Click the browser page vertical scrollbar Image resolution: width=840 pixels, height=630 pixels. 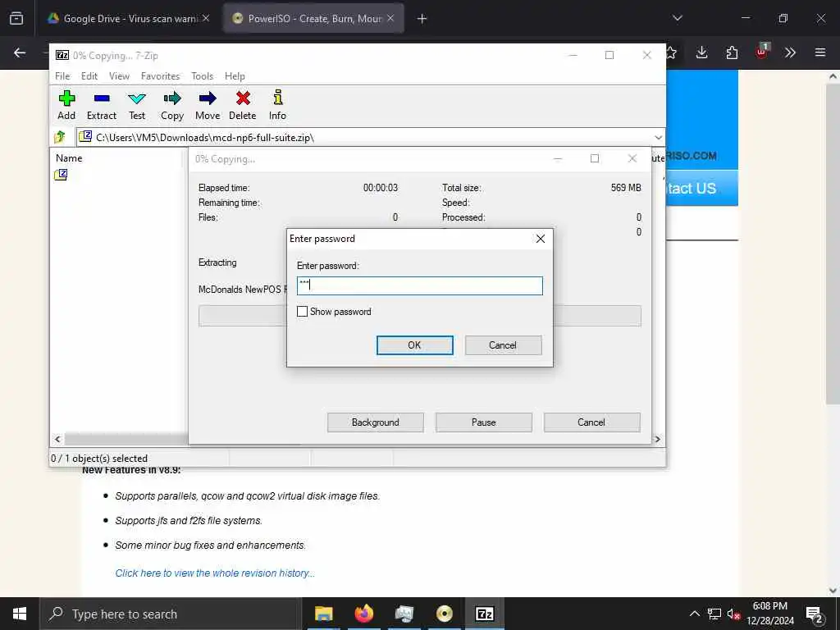[x=833, y=243]
